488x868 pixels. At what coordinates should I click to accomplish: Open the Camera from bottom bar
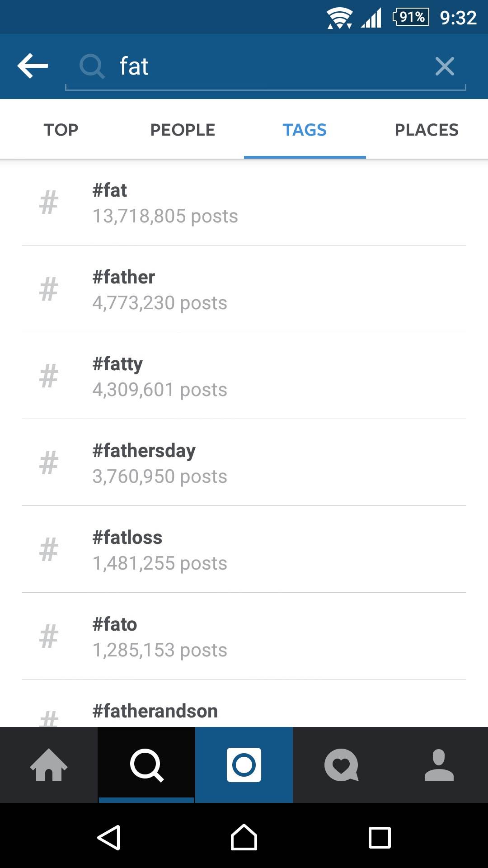tap(244, 765)
